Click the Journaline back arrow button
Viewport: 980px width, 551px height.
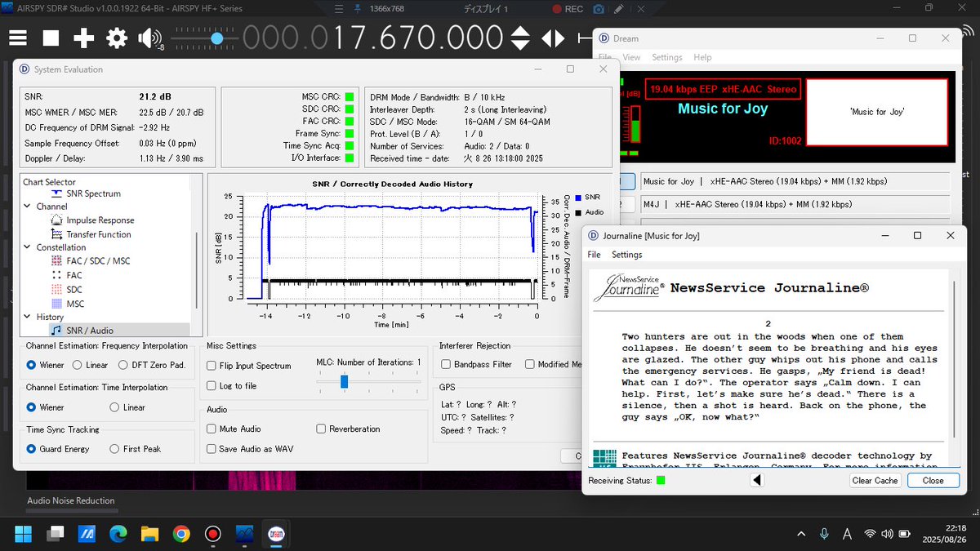click(756, 480)
